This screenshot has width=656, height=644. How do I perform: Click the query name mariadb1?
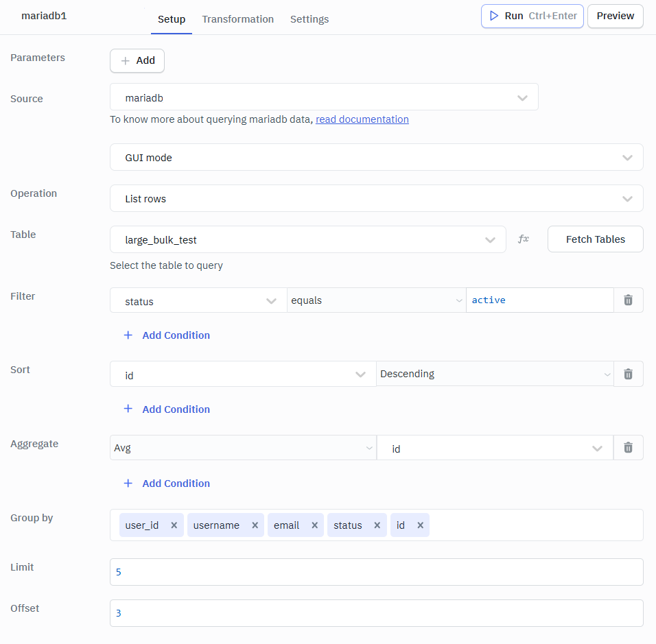tap(44, 16)
